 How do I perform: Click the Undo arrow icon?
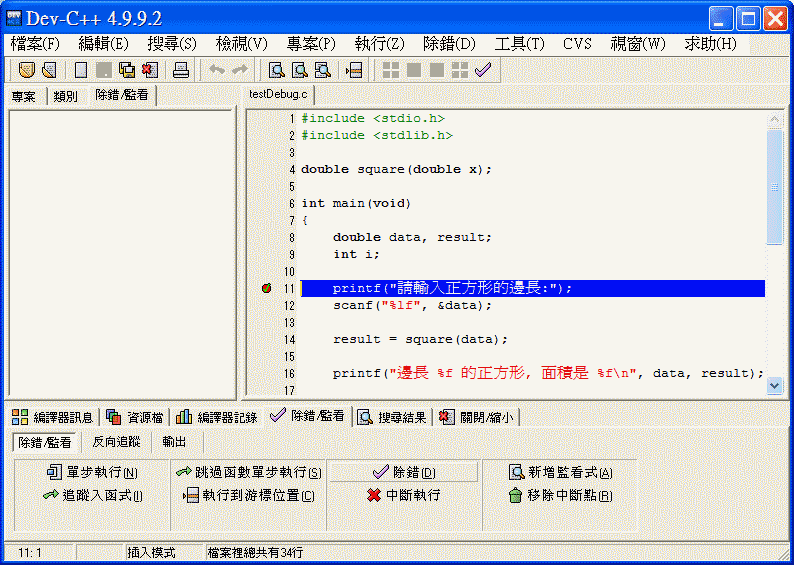coord(217,70)
